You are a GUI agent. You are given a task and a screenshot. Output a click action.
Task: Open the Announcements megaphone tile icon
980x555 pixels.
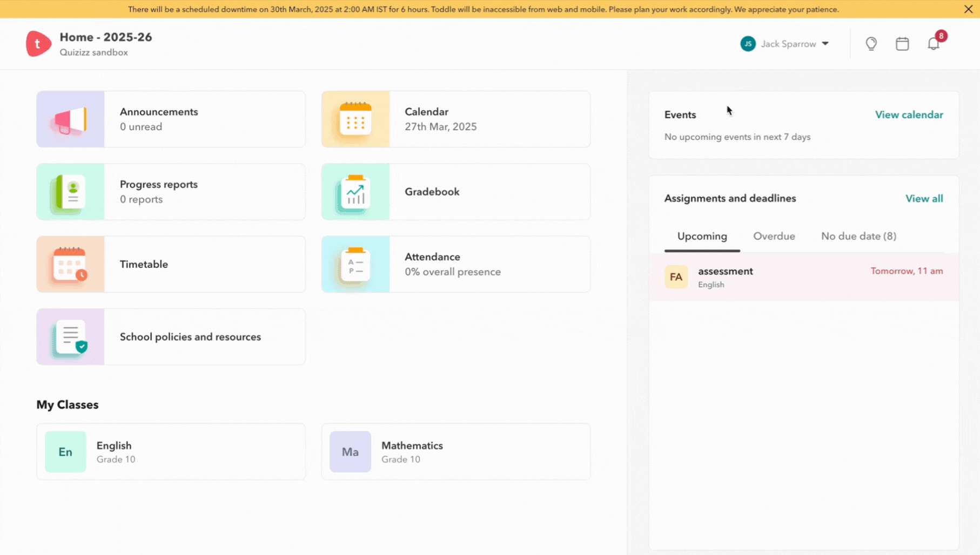pos(70,119)
